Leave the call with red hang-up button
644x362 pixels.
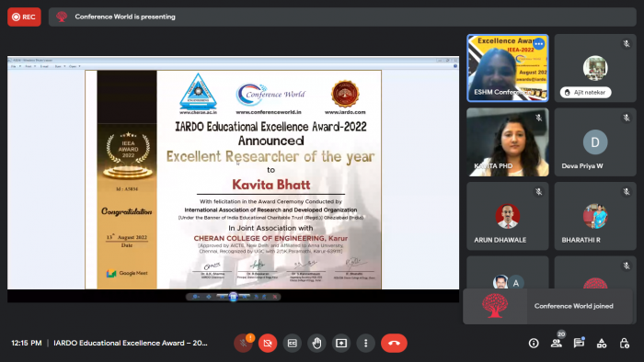[x=394, y=343]
